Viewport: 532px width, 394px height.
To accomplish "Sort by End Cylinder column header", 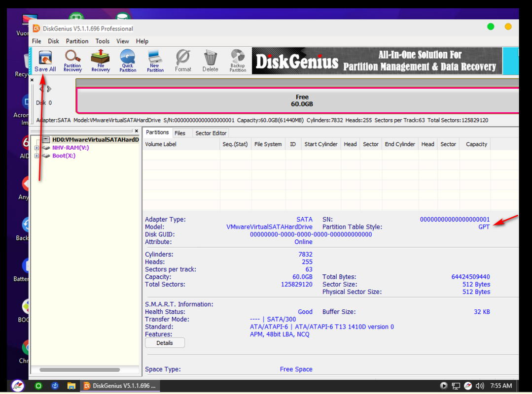I will (400, 144).
